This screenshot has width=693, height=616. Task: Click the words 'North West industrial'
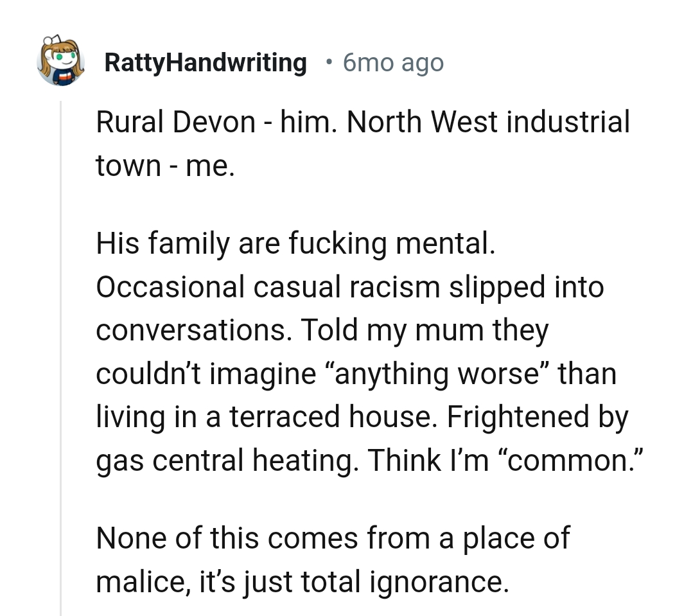click(488, 122)
